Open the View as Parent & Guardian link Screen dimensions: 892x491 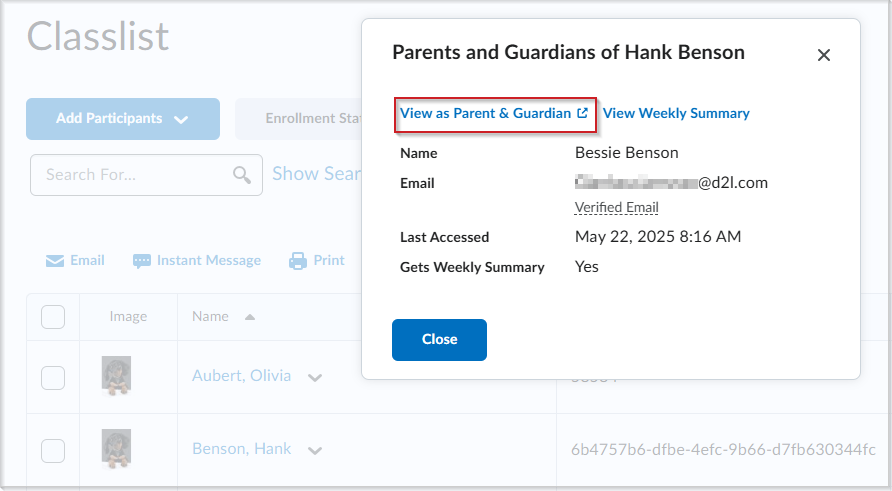point(494,114)
